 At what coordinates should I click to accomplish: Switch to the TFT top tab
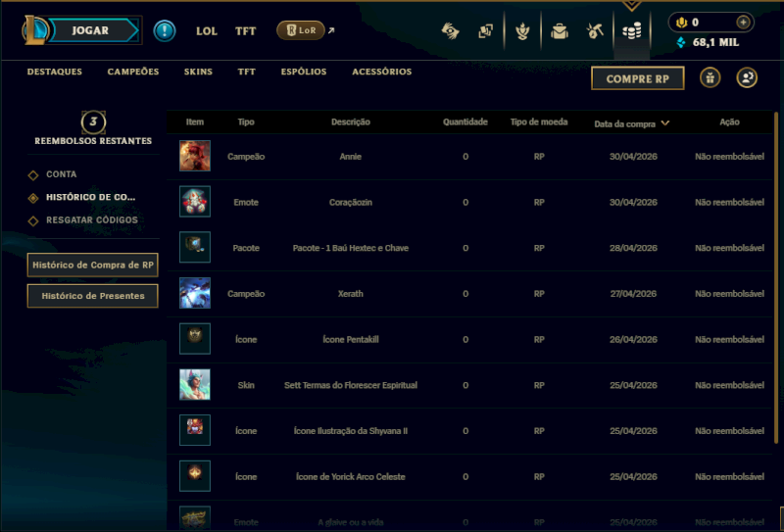click(246, 31)
